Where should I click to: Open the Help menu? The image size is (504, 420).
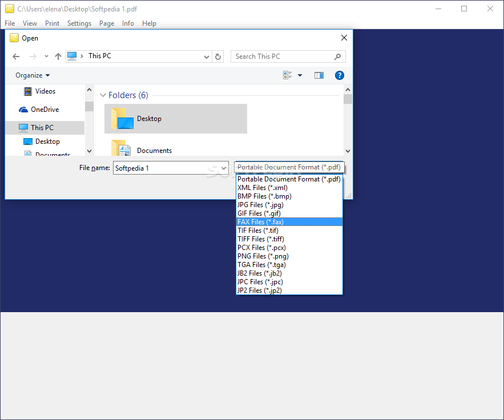point(149,23)
